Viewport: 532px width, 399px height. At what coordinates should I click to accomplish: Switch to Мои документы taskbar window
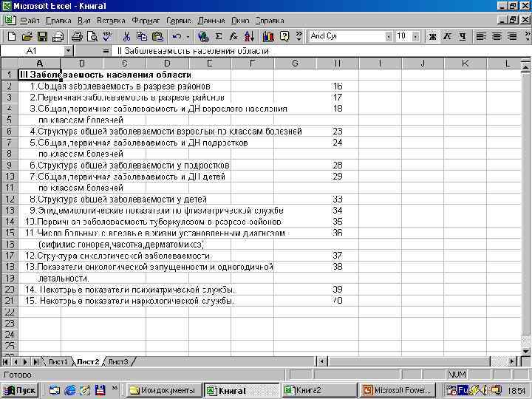point(164,390)
